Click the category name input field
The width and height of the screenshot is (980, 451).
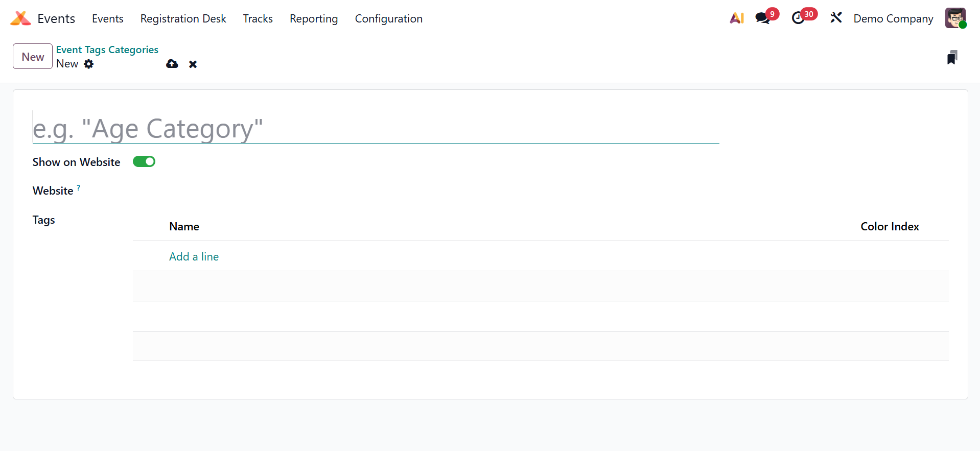click(x=376, y=128)
